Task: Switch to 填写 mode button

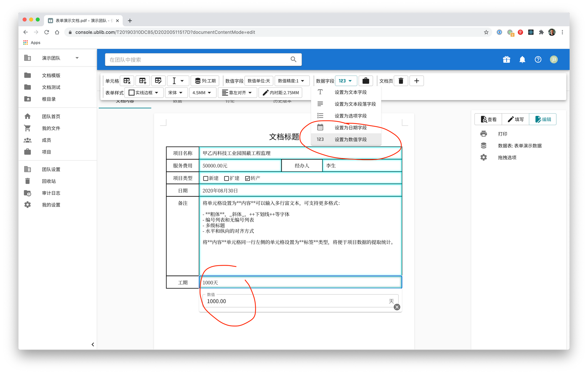Action: click(515, 119)
